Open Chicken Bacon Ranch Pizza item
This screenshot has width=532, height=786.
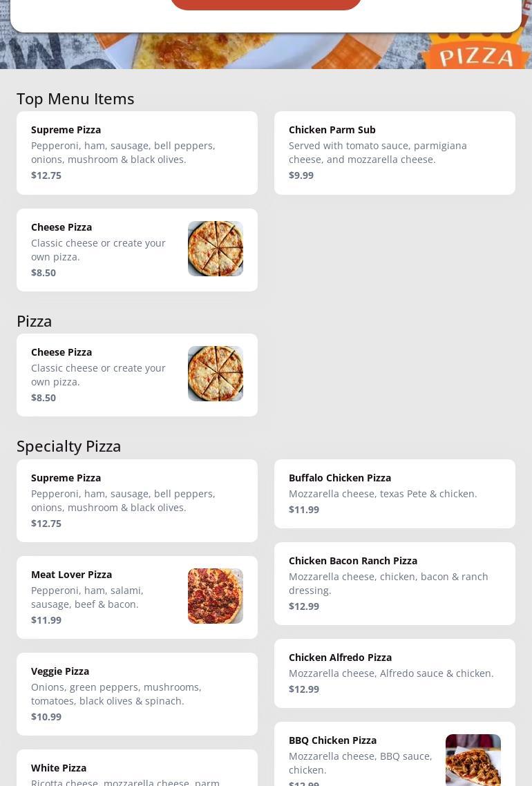(395, 584)
